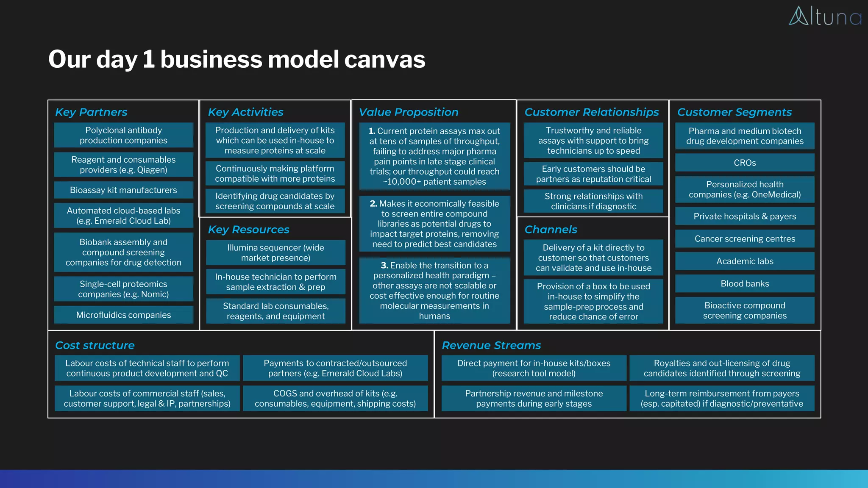Screen dimensions: 868x488
Task: Click the 'Revenue Streams' heading
Action: [x=491, y=345]
